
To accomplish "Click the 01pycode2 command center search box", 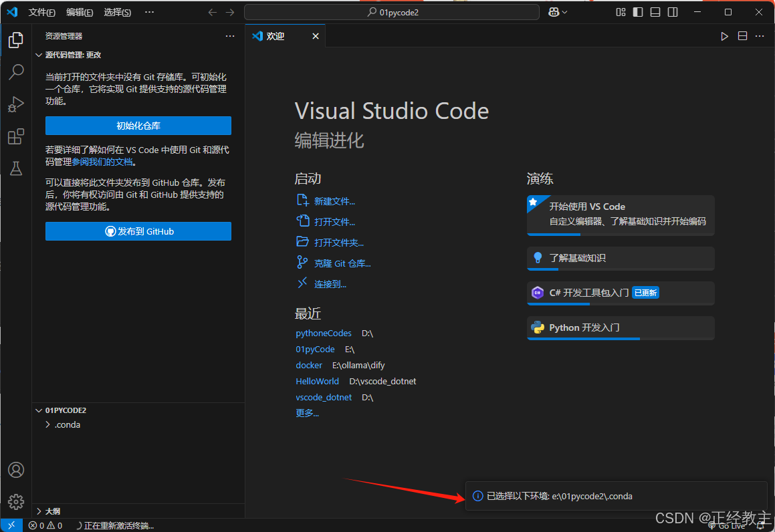I will (x=392, y=12).
